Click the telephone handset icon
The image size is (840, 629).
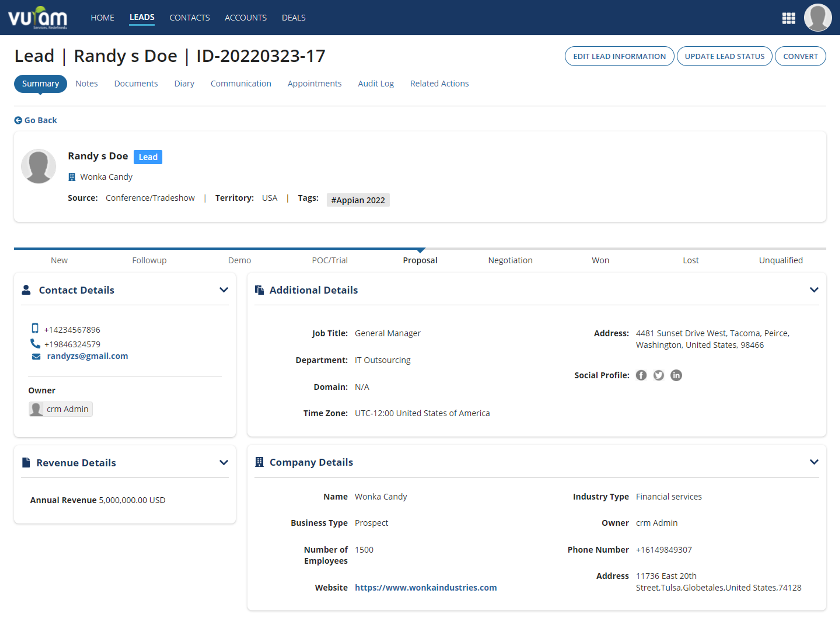point(35,344)
